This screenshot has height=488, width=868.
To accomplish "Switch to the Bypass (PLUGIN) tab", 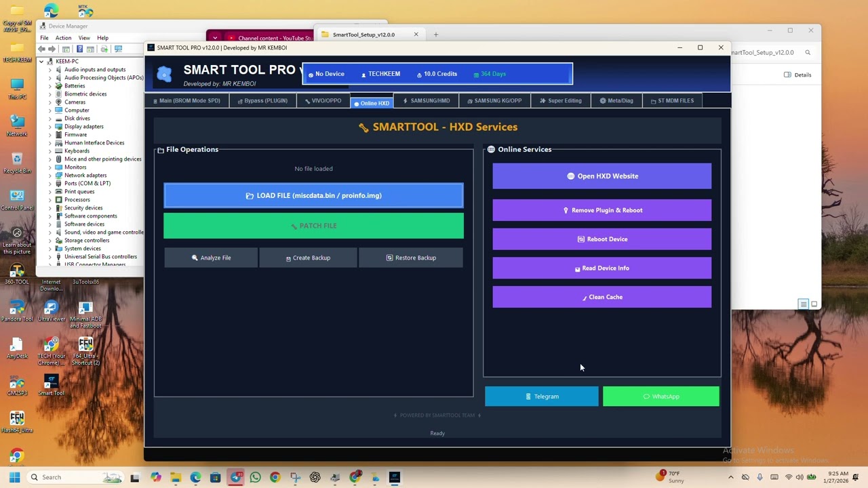I will click(x=262, y=101).
